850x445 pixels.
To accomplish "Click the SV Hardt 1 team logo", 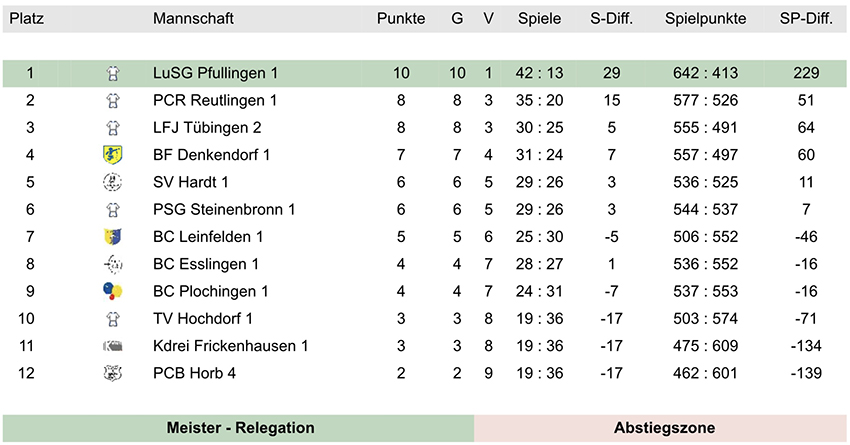I will pos(113,182).
